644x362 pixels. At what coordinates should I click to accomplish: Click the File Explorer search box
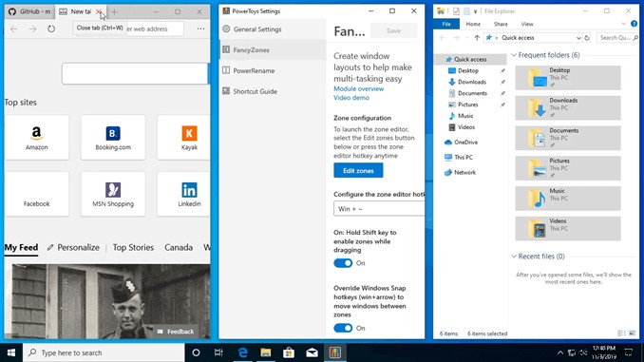tap(616, 38)
